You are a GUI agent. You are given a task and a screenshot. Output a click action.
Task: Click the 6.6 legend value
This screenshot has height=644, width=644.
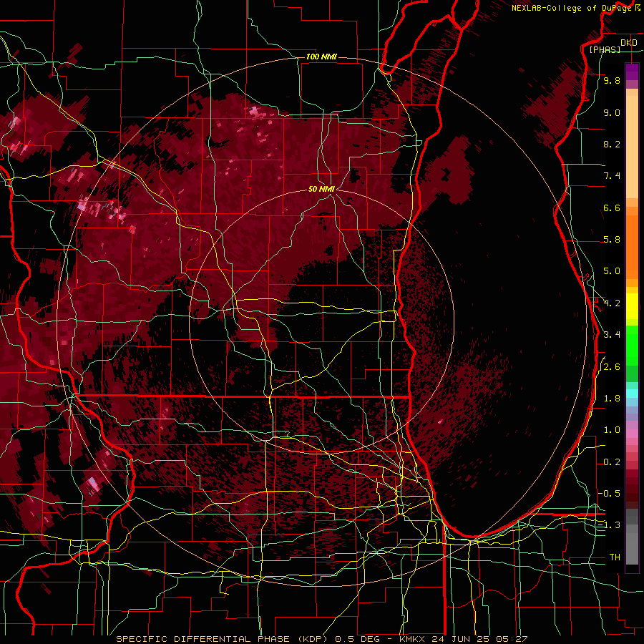click(x=612, y=208)
